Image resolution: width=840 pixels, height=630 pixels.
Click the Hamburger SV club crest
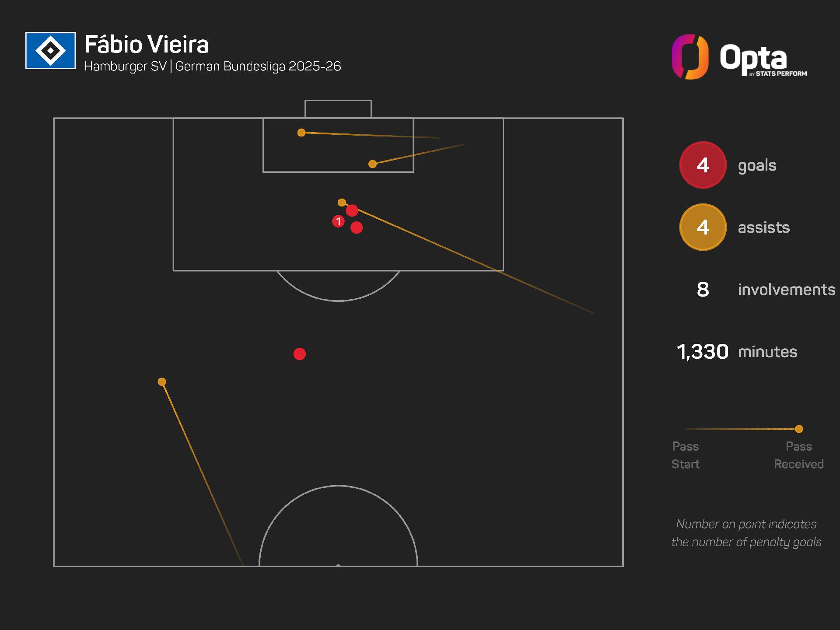coord(50,51)
